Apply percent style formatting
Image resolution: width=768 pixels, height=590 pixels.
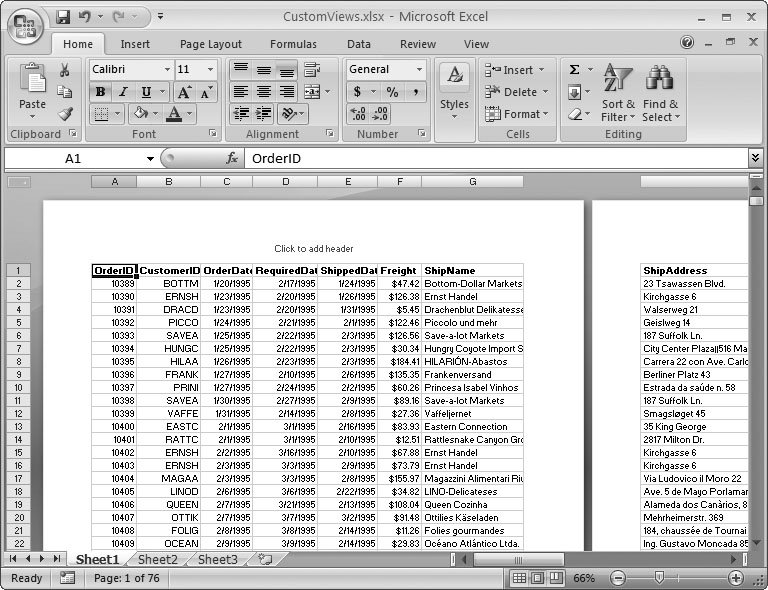[x=392, y=92]
